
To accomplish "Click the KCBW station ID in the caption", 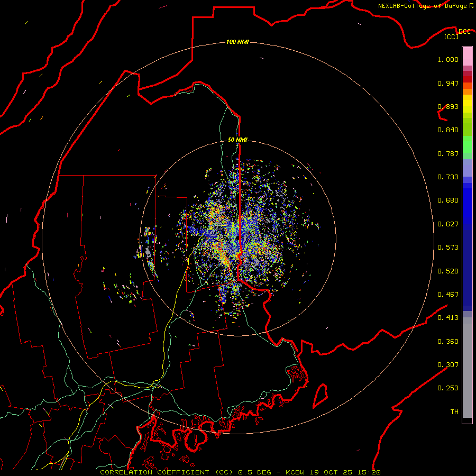I will click(296, 472).
